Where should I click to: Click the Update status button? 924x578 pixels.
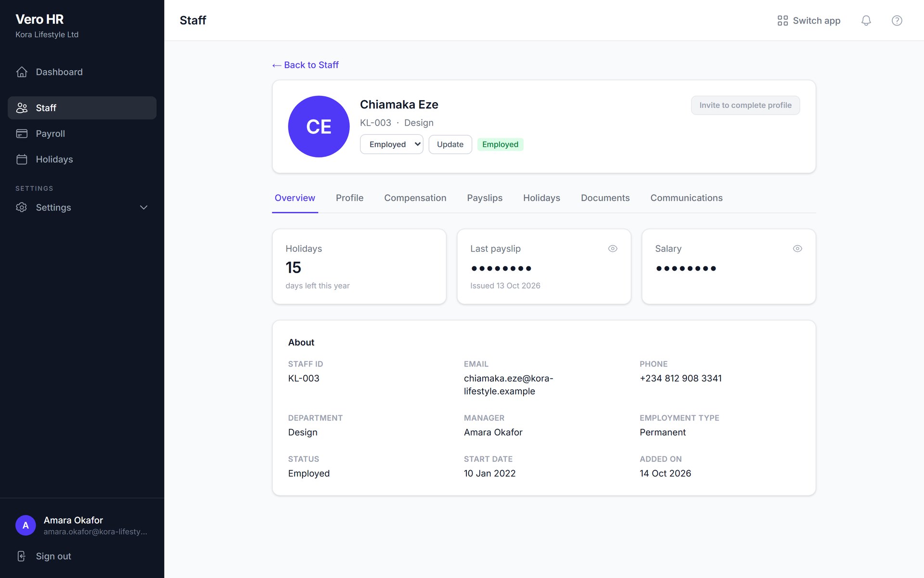click(450, 144)
